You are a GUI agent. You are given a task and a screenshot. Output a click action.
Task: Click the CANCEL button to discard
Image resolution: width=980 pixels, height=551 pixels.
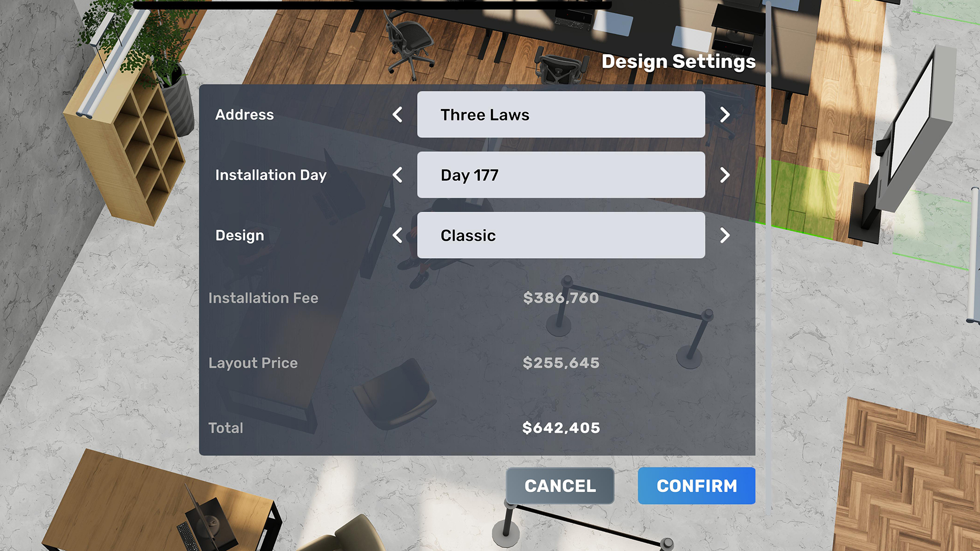point(560,486)
